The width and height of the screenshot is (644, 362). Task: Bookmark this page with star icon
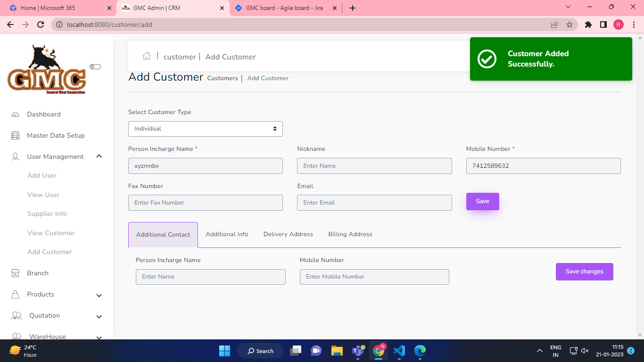pos(570,25)
